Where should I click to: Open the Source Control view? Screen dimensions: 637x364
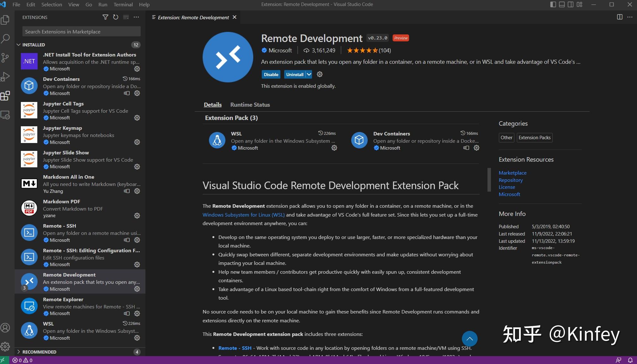click(x=5, y=57)
